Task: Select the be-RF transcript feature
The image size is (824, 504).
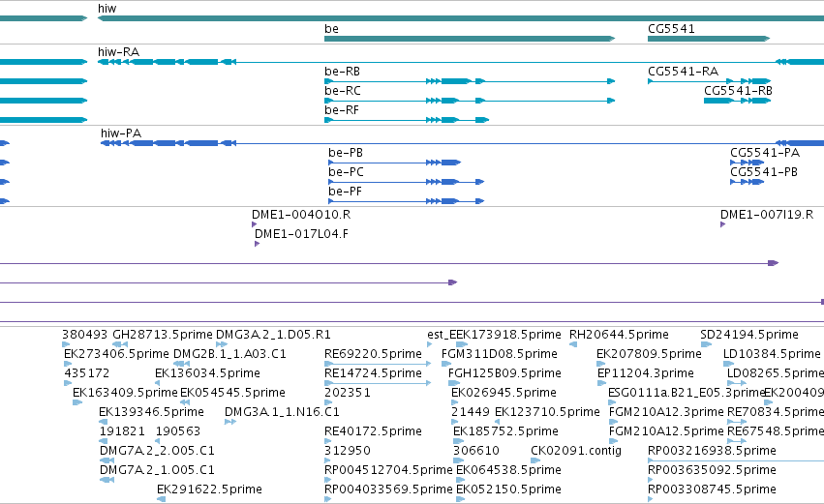Action: click(x=407, y=120)
